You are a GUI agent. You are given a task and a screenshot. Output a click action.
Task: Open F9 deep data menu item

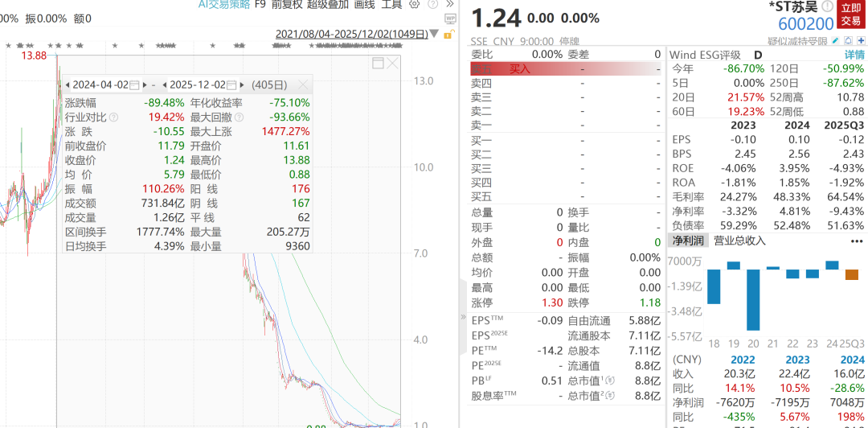point(260,5)
